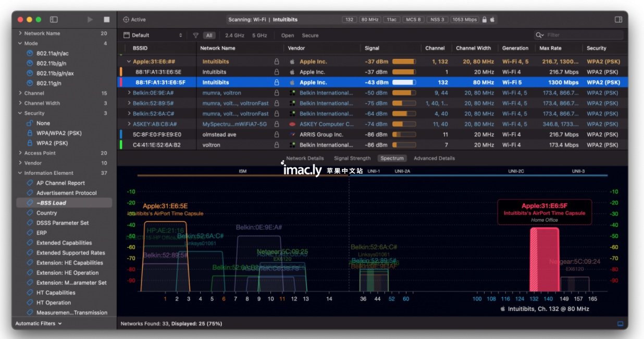Select the Spectrum tab
The height and width of the screenshot is (339, 644).
tap(392, 158)
